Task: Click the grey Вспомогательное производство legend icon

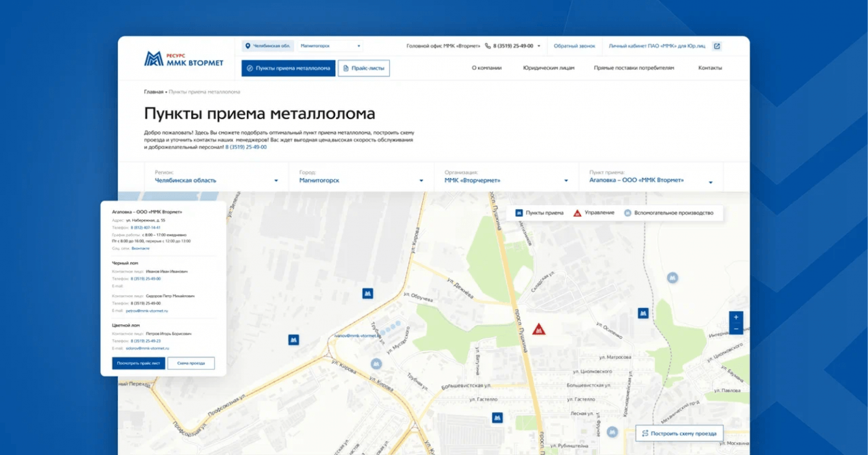Action: 627,213
